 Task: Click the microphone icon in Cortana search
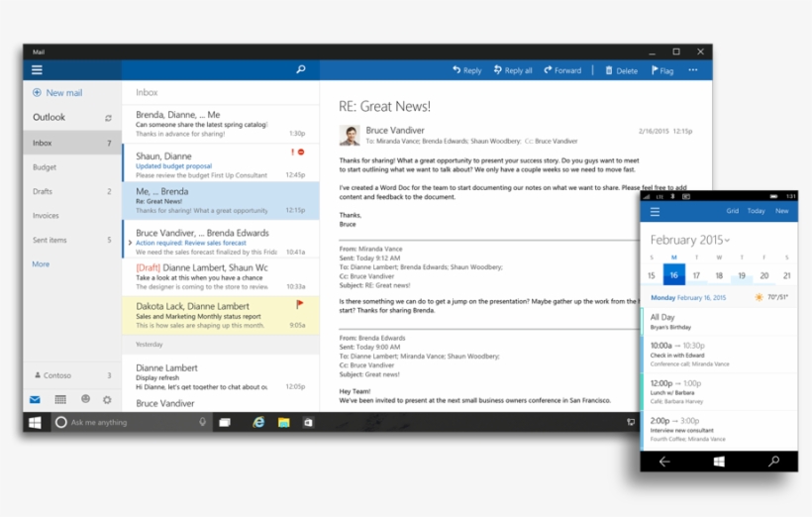pyautogui.click(x=202, y=422)
